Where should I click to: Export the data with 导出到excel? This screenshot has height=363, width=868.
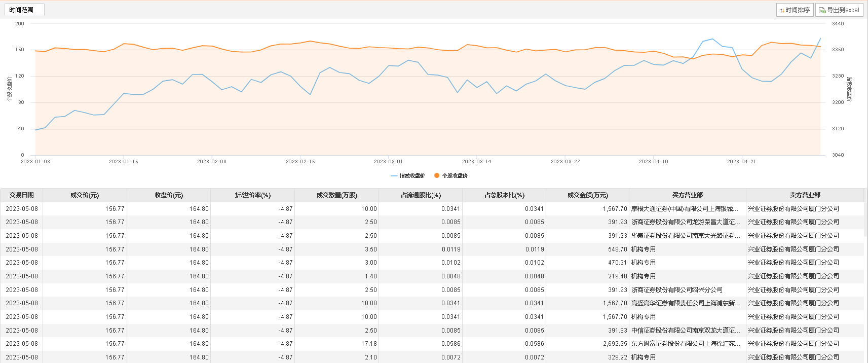(x=839, y=10)
